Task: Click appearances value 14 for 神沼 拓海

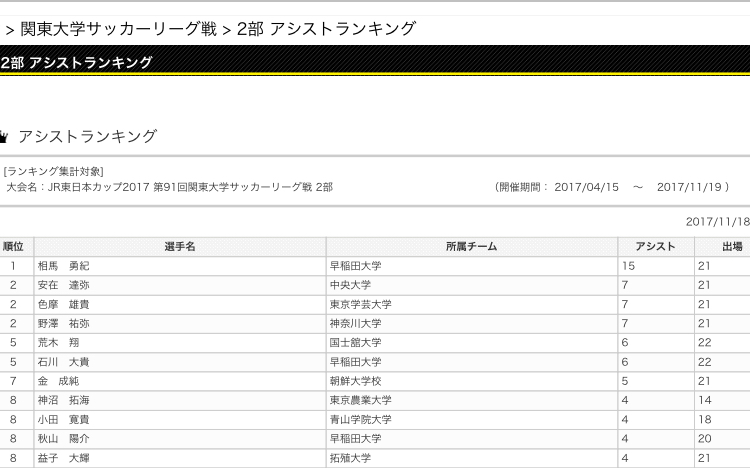Action: point(705,401)
